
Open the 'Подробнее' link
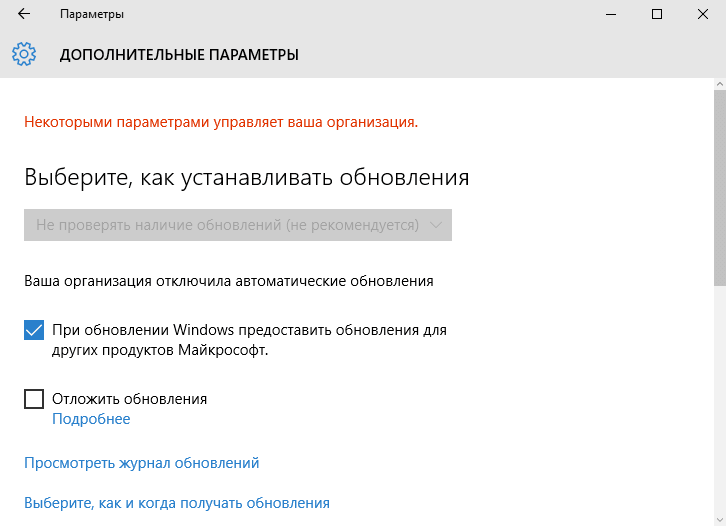coord(91,419)
